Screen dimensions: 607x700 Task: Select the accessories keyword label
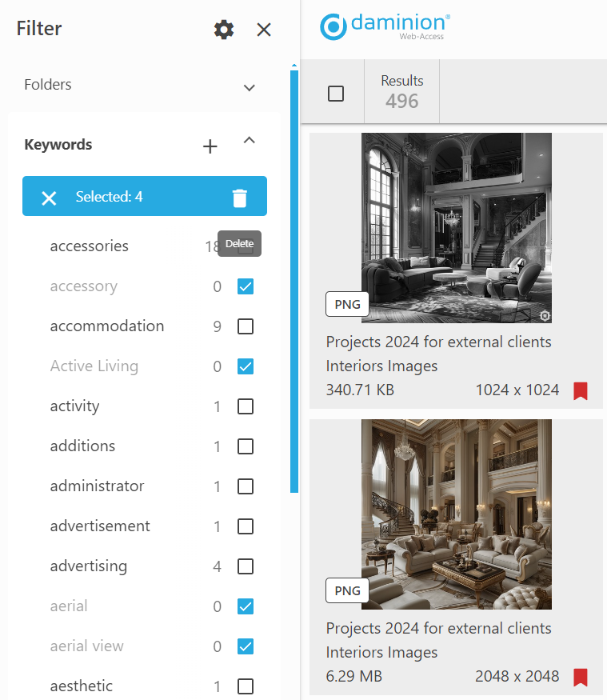point(89,246)
